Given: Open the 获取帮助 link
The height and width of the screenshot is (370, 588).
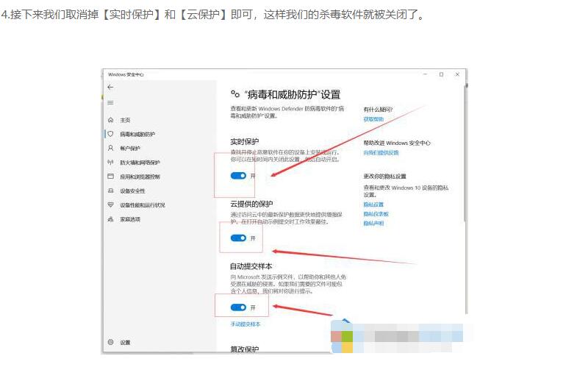Looking at the screenshot, I should coord(373,118).
